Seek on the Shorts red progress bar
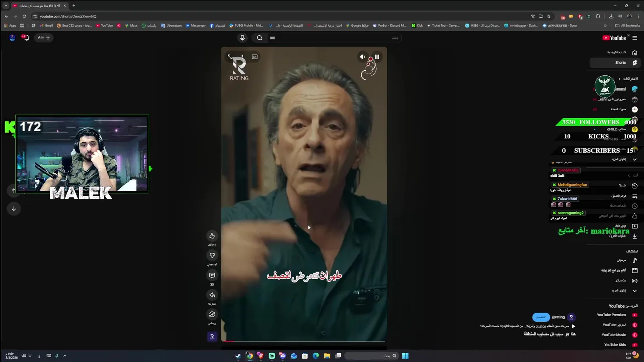Image resolution: width=644 pixels, height=362 pixels. [x=304, y=341]
